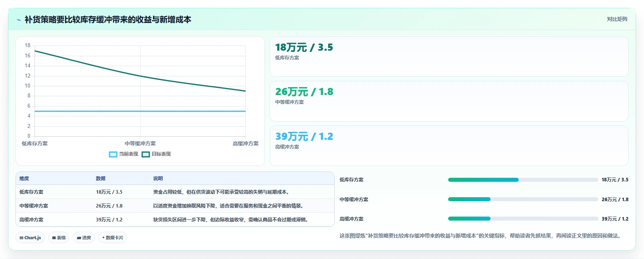Click the caption starting 这张图提炼
This screenshot has width=644, height=259.
click(481, 236)
